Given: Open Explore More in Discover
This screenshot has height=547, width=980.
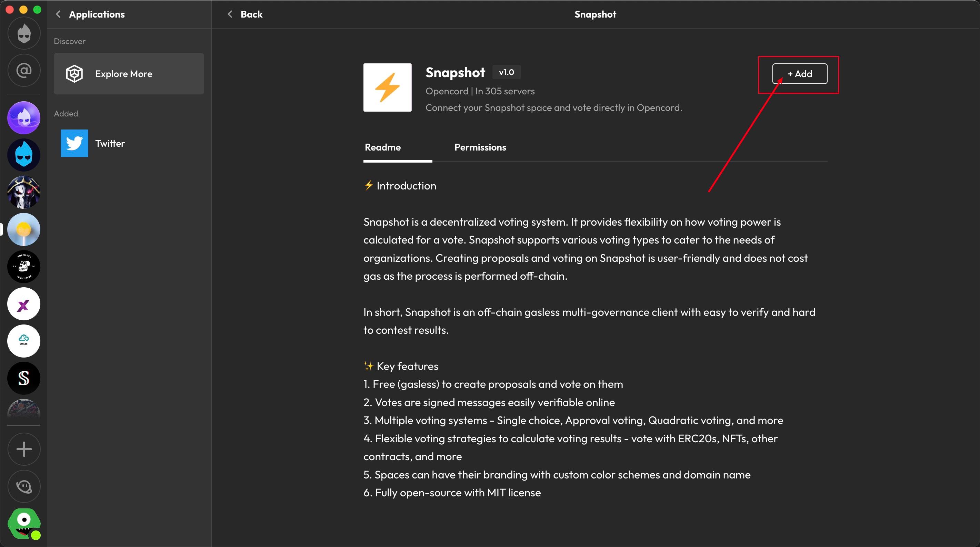Looking at the screenshot, I should coord(129,74).
